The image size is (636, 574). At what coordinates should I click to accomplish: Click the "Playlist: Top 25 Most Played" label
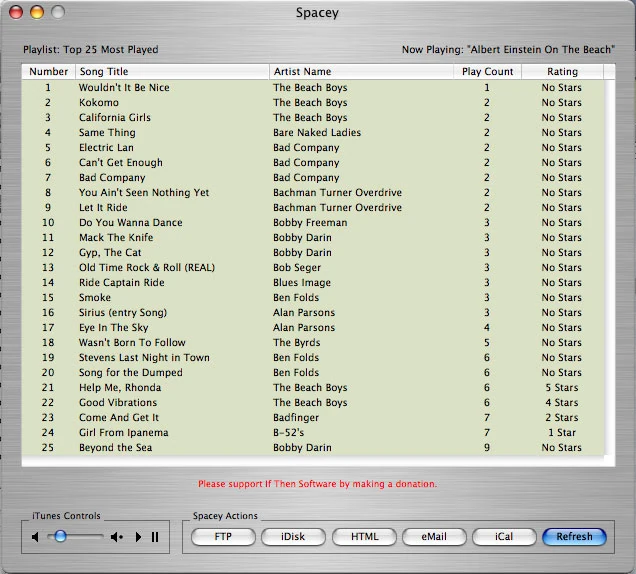[x=91, y=49]
